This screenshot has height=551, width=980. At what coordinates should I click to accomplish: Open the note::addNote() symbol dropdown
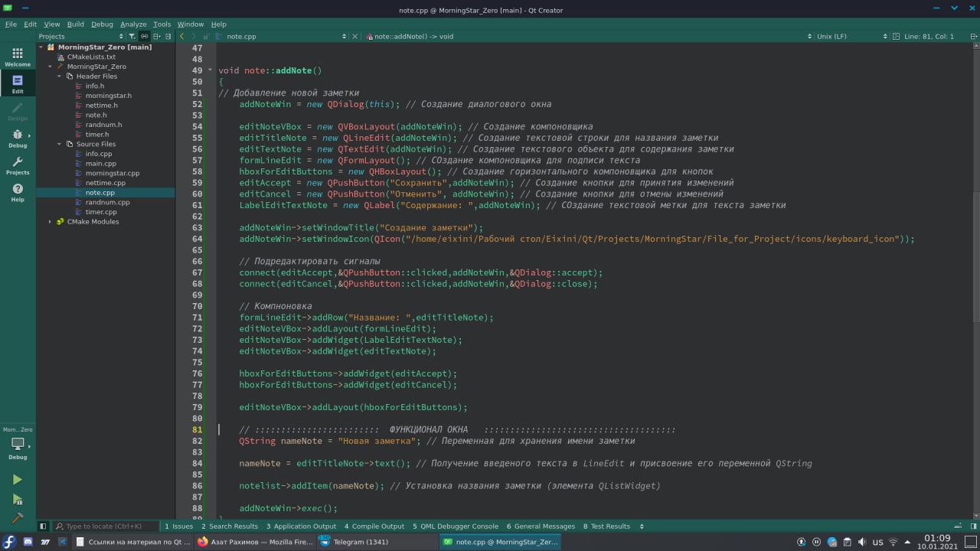pyautogui.click(x=590, y=36)
